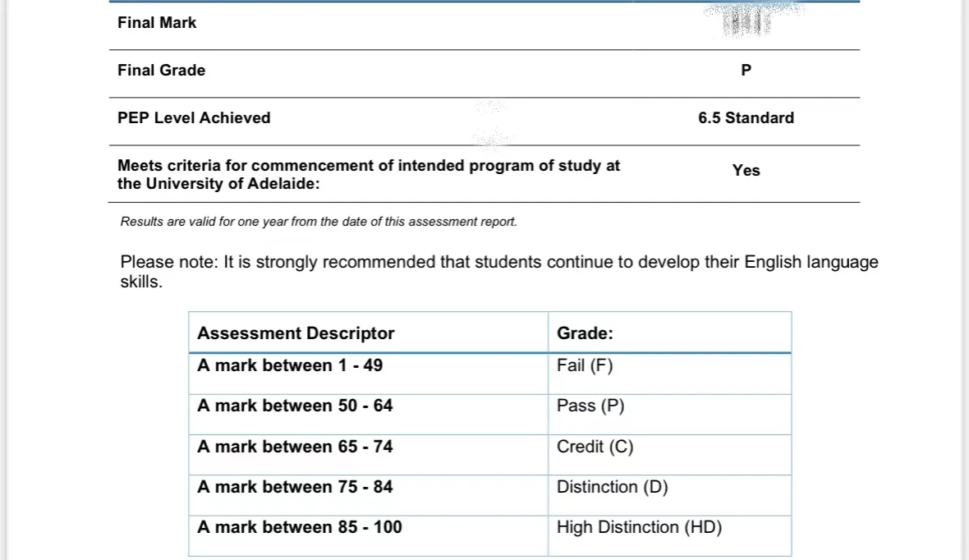Select the 6.5 Standard value
This screenshot has width=969, height=560.
coord(746,118)
